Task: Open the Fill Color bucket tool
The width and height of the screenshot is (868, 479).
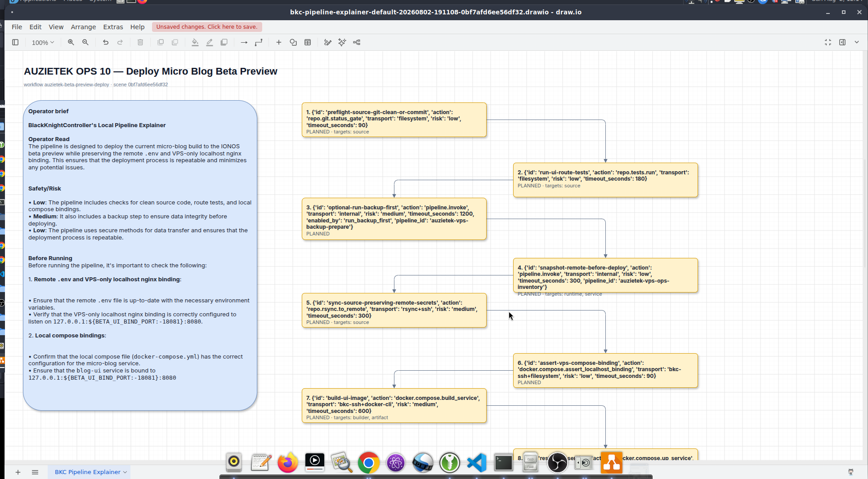Action: tap(195, 42)
